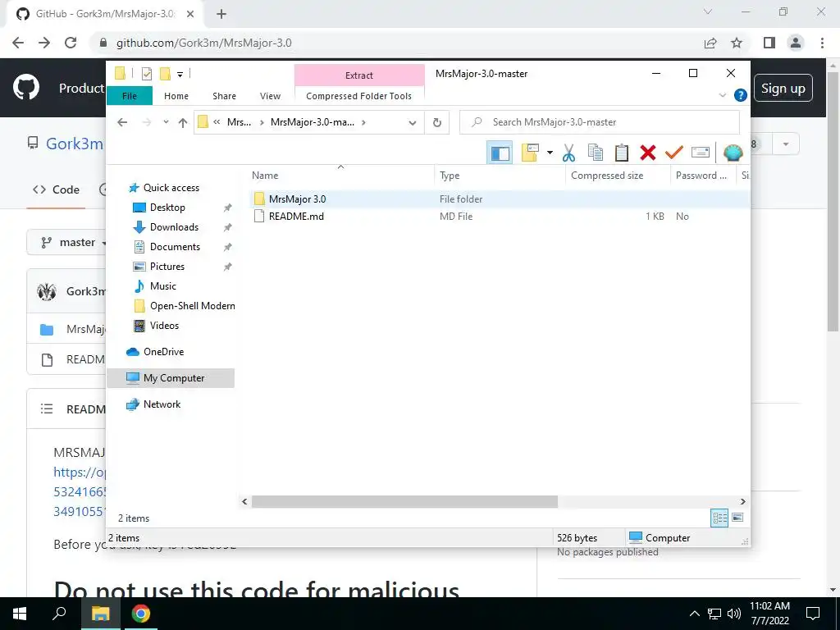Show hidden system tray icons
The width and height of the screenshot is (840, 630).
[x=694, y=614]
